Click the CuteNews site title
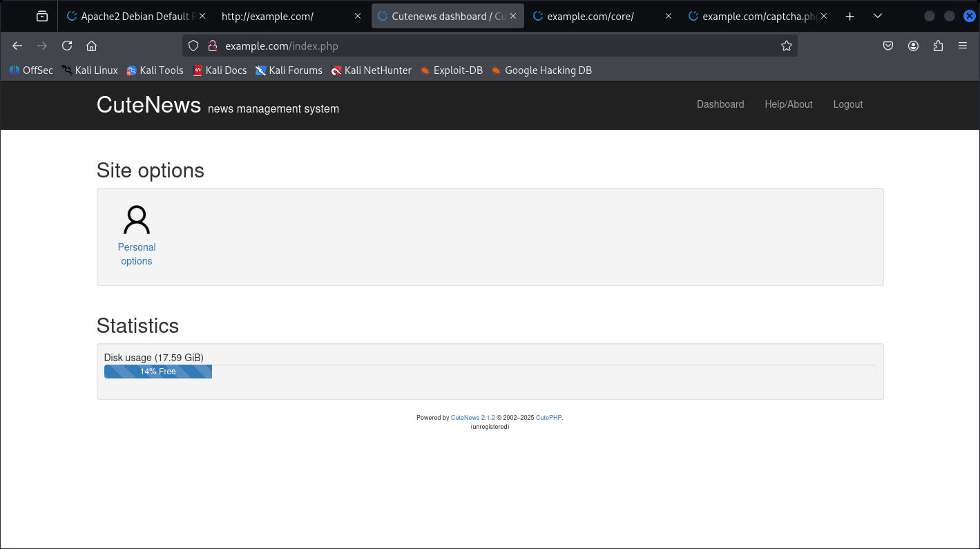 click(x=148, y=104)
